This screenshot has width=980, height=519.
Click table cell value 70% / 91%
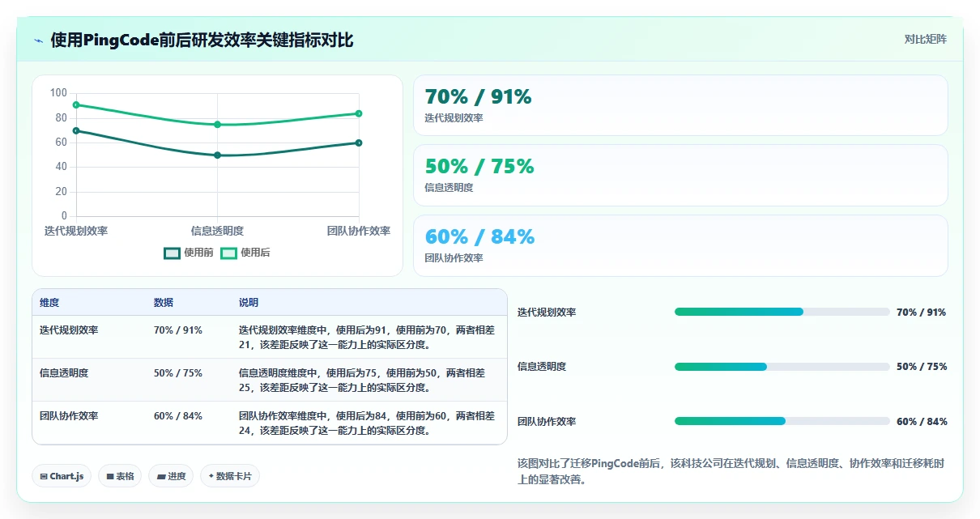click(178, 330)
